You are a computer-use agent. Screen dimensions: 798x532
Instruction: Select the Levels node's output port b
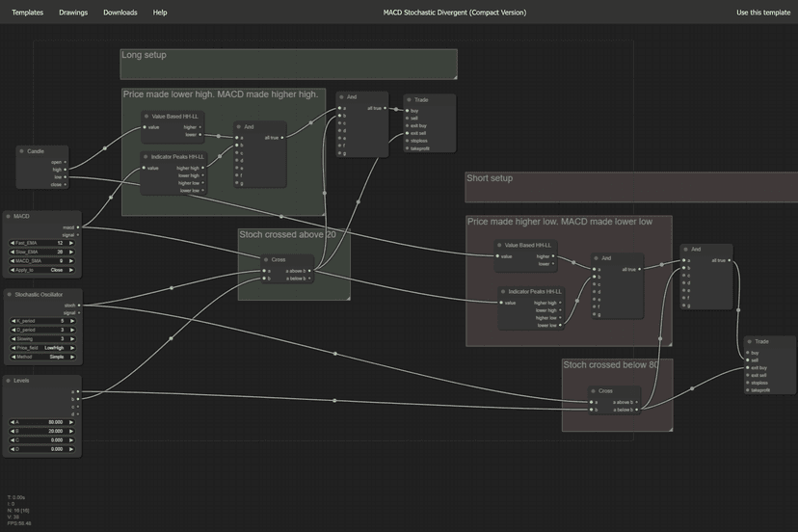(x=78, y=399)
